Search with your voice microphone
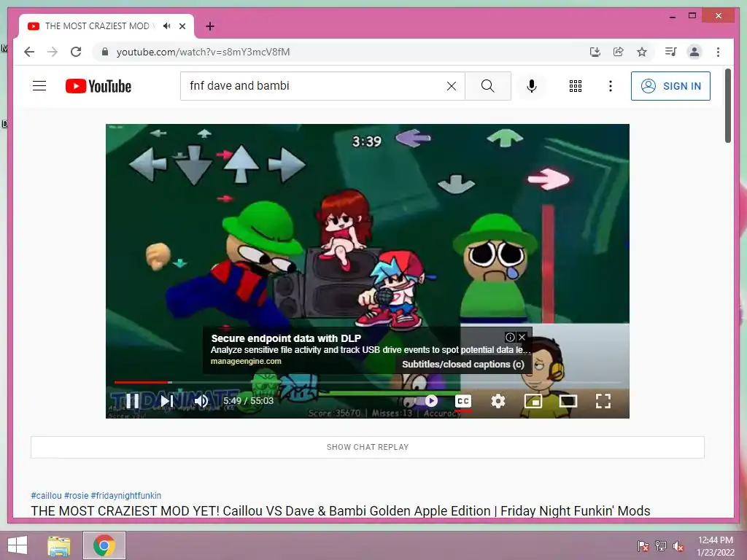 532,86
